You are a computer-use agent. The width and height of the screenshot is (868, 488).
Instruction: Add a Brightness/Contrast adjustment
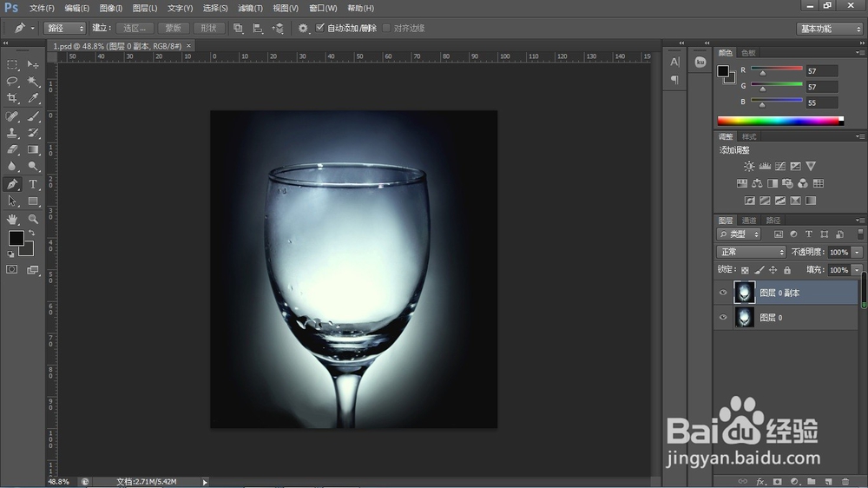pos(749,166)
